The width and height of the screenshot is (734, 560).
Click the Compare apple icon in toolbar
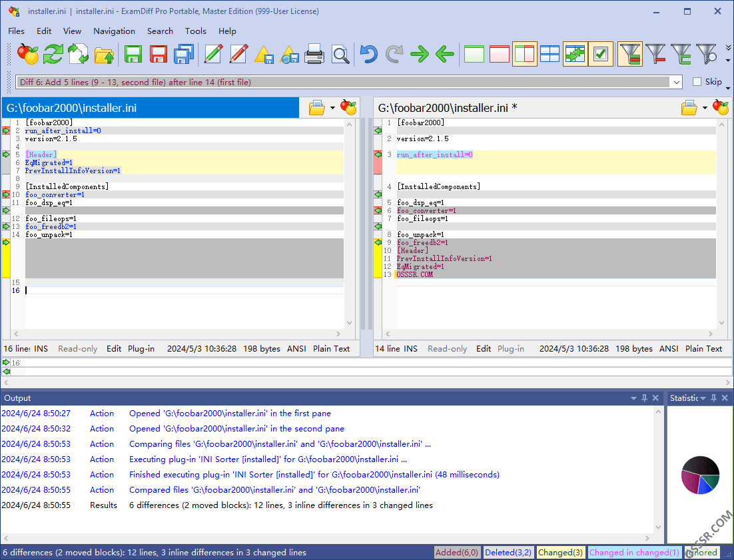click(x=28, y=55)
